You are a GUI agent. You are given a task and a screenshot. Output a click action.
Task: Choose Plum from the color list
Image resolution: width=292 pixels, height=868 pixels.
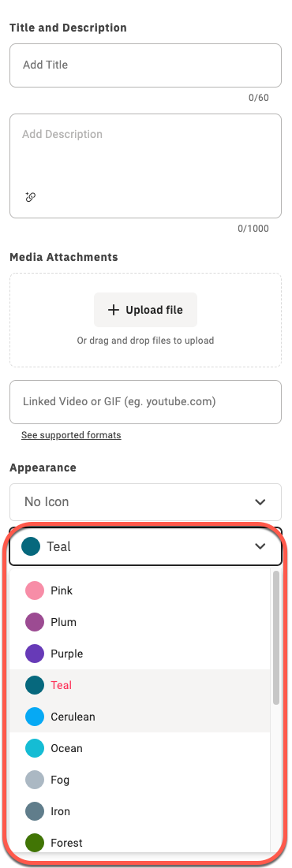140,622
